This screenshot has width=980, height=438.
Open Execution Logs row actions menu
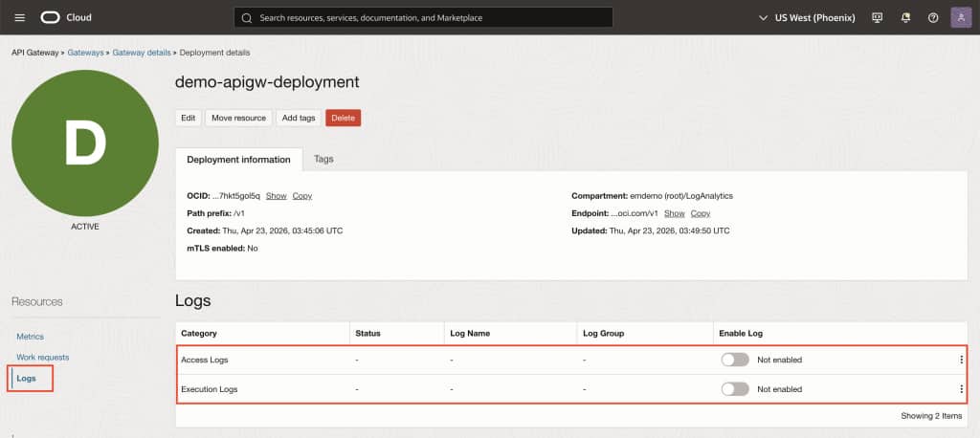pyautogui.click(x=961, y=389)
